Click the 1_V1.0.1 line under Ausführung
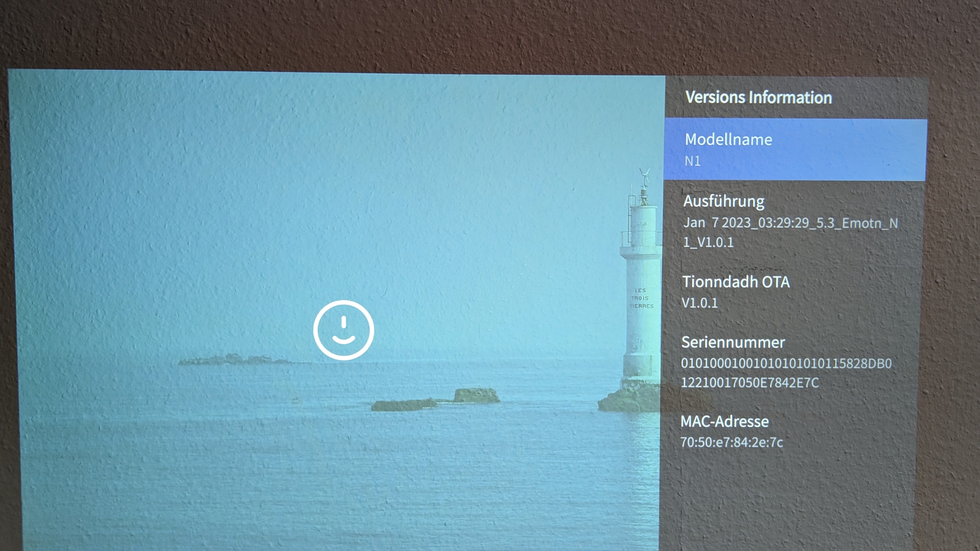 [708, 242]
